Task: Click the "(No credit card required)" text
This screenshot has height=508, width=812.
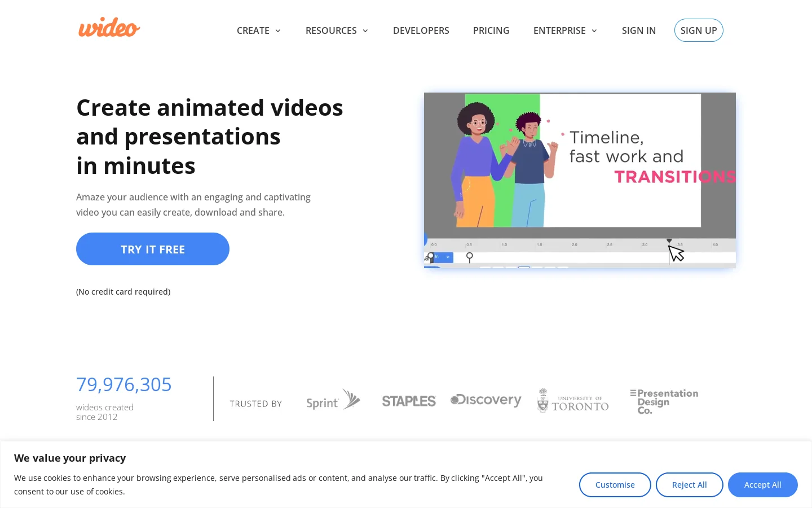Action: [x=123, y=292]
